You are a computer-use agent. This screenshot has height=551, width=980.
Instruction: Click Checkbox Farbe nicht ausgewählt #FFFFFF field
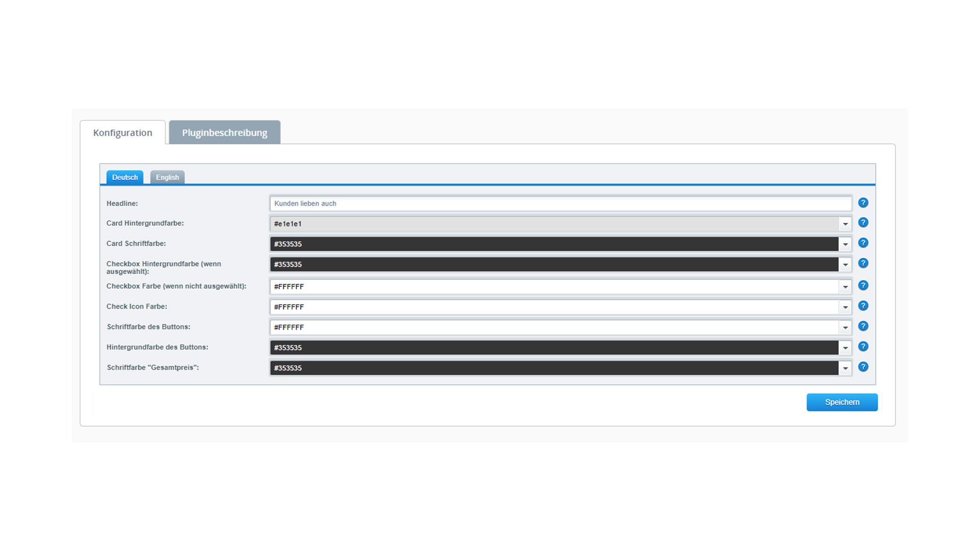(554, 287)
